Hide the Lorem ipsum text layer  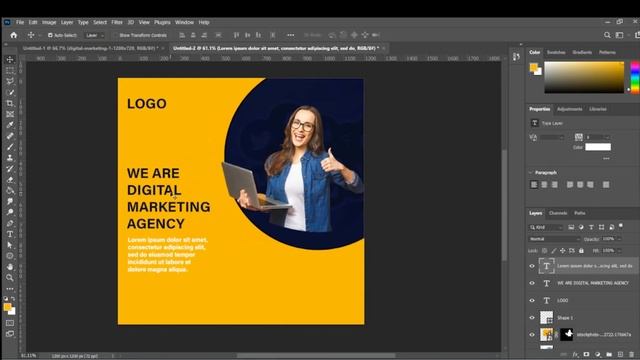tap(532, 266)
